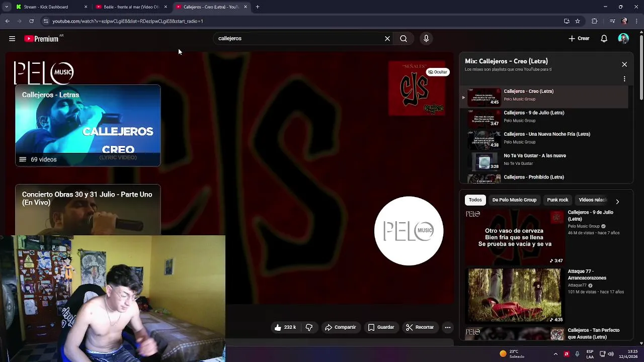Save video with Guardar button
Screen dimensions: 644x362
coord(381,327)
